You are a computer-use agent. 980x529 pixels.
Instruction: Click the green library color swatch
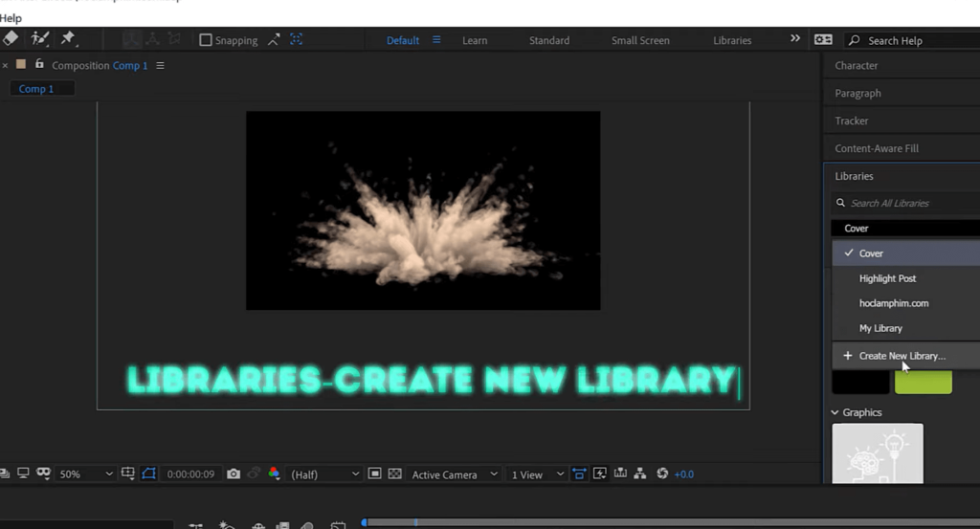[x=924, y=382]
